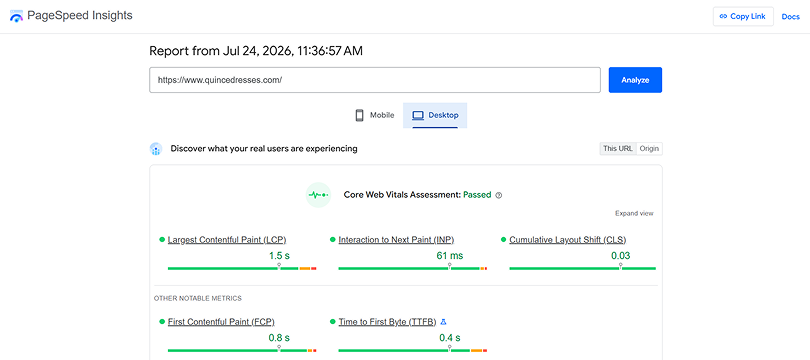Click Discover what your real users are experiencing

click(264, 149)
